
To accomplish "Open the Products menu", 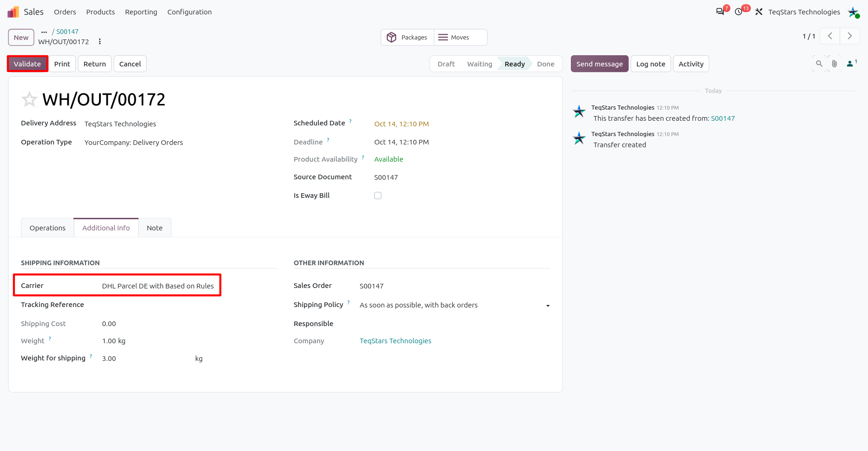I will pyautogui.click(x=100, y=12).
